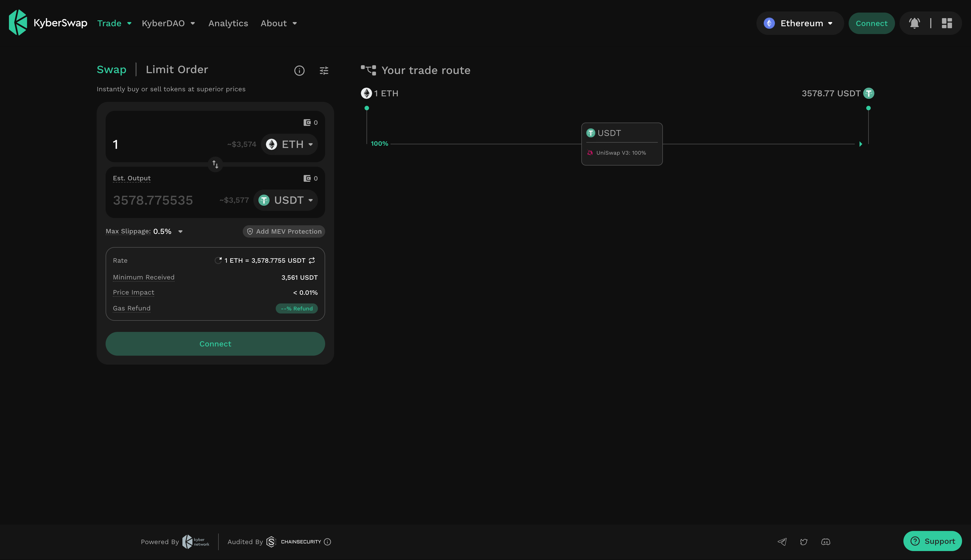Click the 1 ETH = 3,578.7755 USDT rate

[x=265, y=260]
